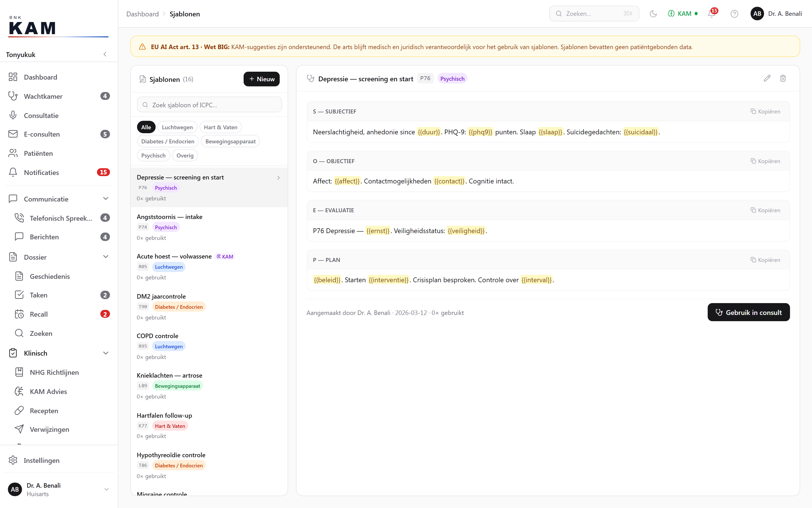812x508 pixels.
Task: Select Angststoornis — intake template
Action: click(209, 227)
